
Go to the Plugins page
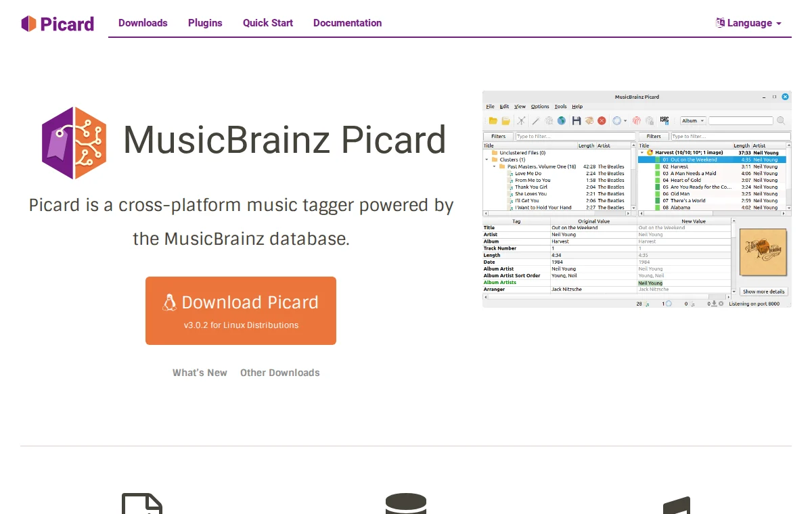[x=205, y=23]
